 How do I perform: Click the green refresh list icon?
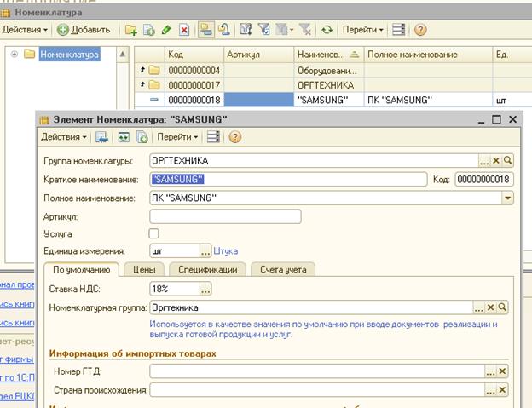pos(327,30)
